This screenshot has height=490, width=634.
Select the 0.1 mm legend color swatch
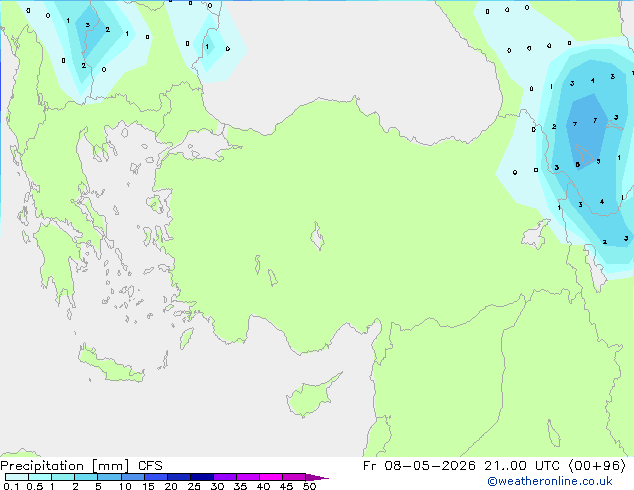tap(17, 477)
